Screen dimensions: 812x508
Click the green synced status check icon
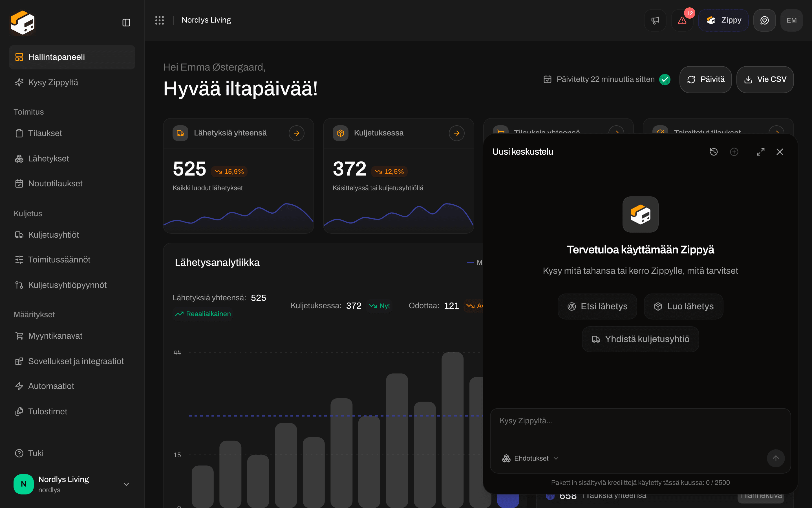pyautogui.click(x=665, y=79)
